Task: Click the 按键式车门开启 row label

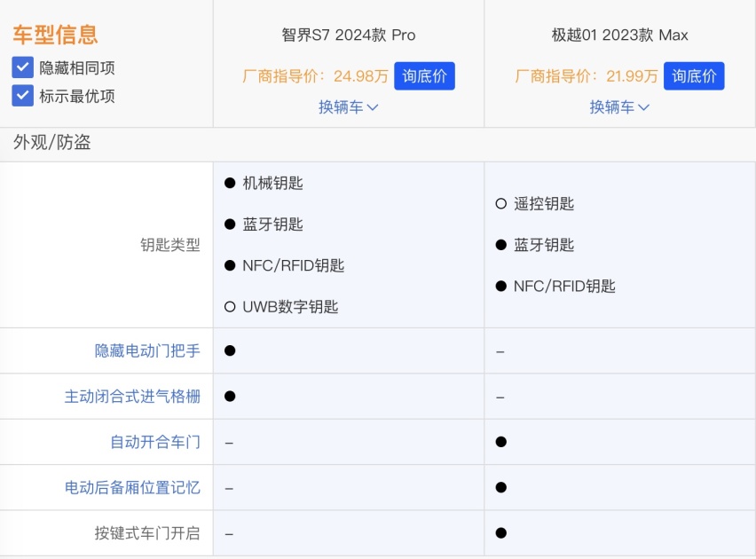Action: tap(147, 533)
